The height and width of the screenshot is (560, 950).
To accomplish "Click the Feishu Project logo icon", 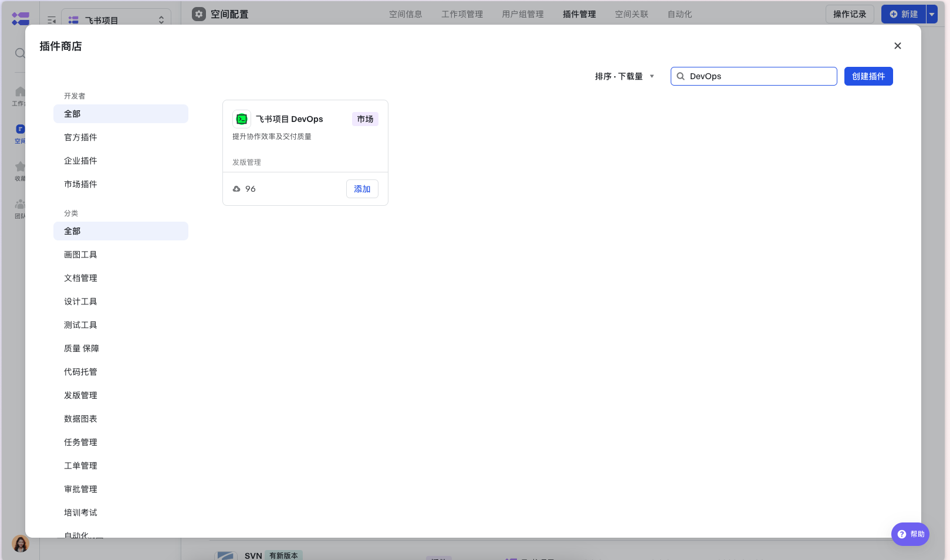I will (x=21, y=19).
